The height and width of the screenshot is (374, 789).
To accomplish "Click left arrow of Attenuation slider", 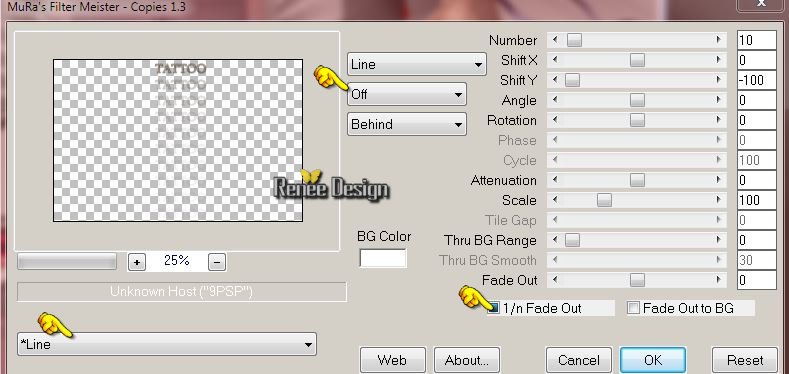I will 555,180.
